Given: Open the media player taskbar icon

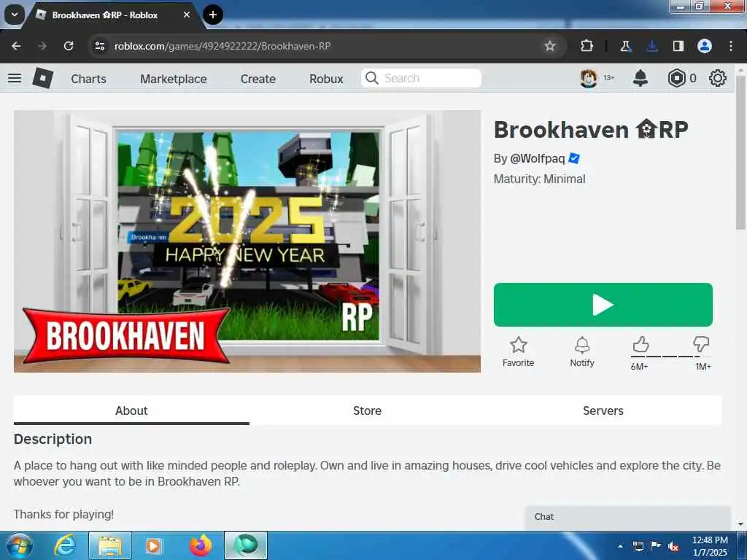Looking at the screenshot, I should click(x=154, y=545).
